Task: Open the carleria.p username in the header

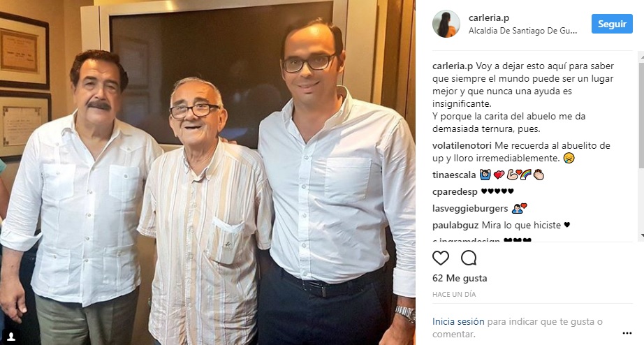Action: (489, 17)
